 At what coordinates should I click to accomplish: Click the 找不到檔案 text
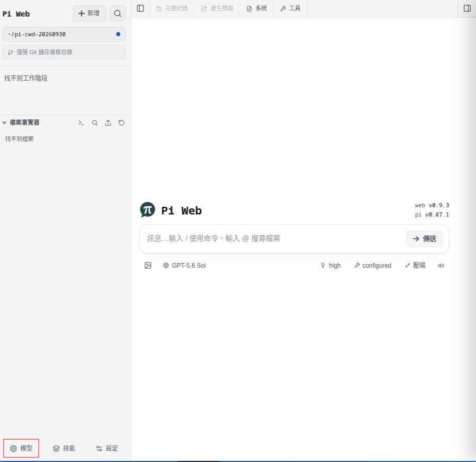click(20, 139)
